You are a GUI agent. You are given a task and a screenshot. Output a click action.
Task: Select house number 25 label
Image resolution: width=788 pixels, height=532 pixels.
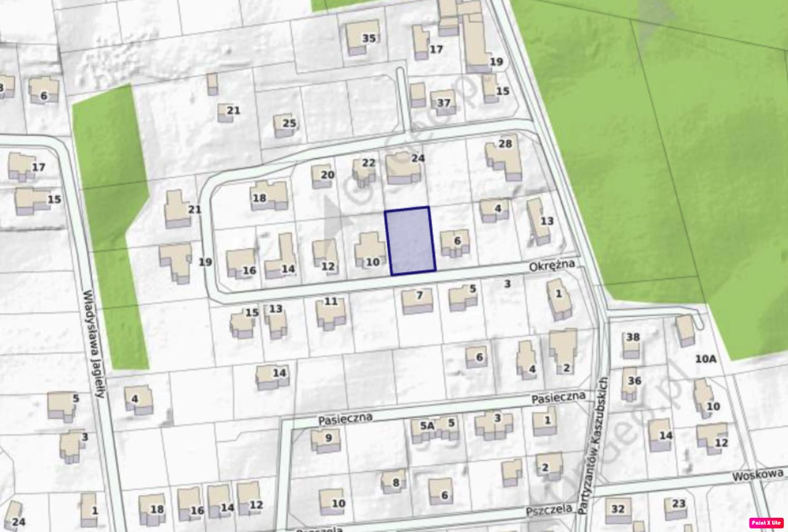289,123
